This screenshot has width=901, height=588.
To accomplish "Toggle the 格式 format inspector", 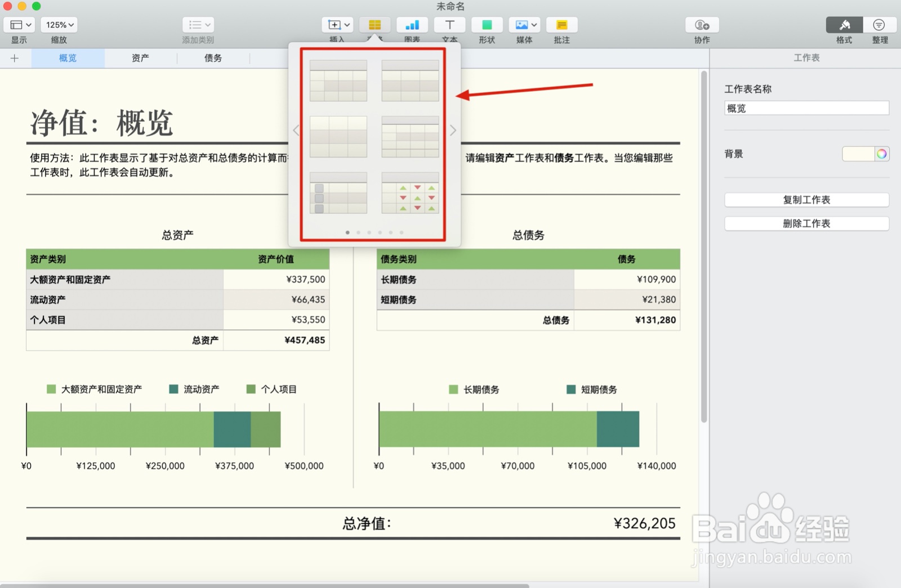I will tap(843, 25).
